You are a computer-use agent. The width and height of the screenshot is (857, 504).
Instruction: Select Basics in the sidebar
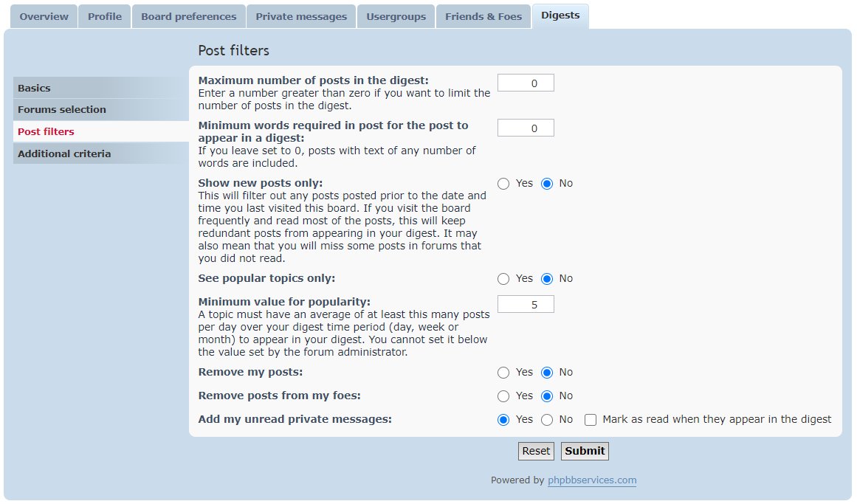point(100,88)
